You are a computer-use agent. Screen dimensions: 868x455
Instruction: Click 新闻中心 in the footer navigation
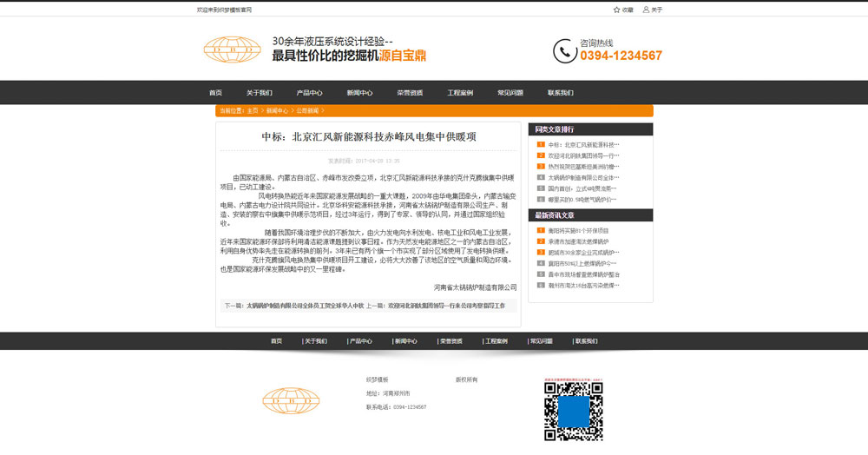[x=405, y=341]
